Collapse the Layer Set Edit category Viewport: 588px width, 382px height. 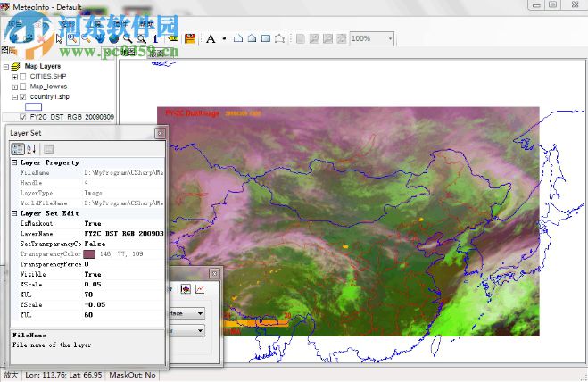pos(14,213)
